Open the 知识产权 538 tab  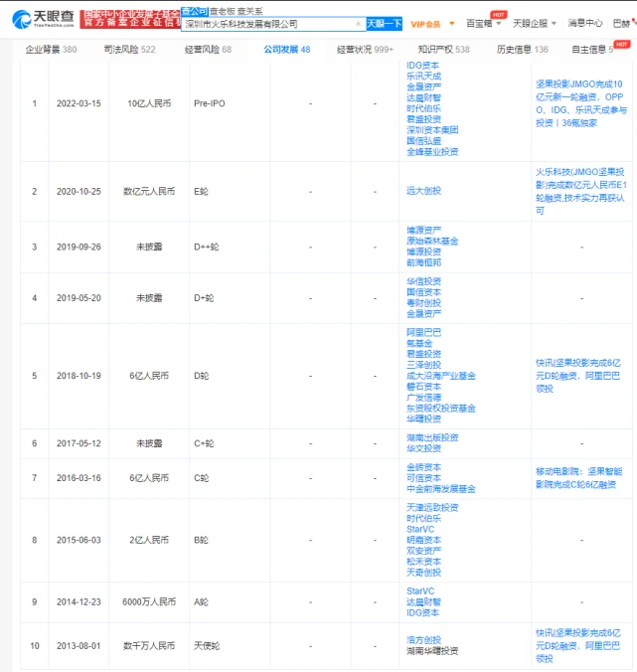point(444,50)
